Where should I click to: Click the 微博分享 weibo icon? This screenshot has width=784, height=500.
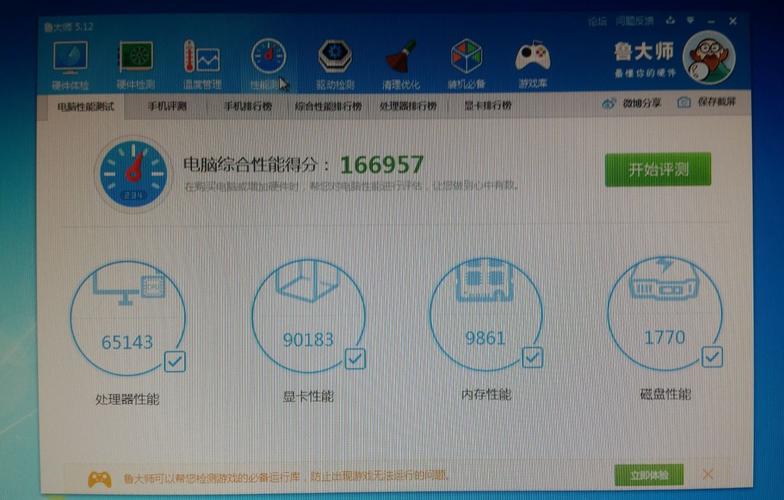pos(608,104)
